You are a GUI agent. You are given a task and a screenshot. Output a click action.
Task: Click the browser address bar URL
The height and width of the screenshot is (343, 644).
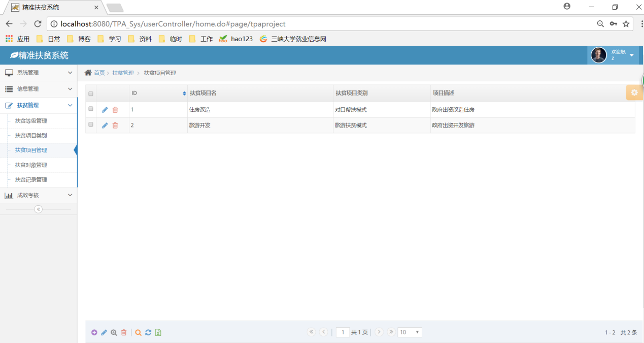click(x=173, y=24)
